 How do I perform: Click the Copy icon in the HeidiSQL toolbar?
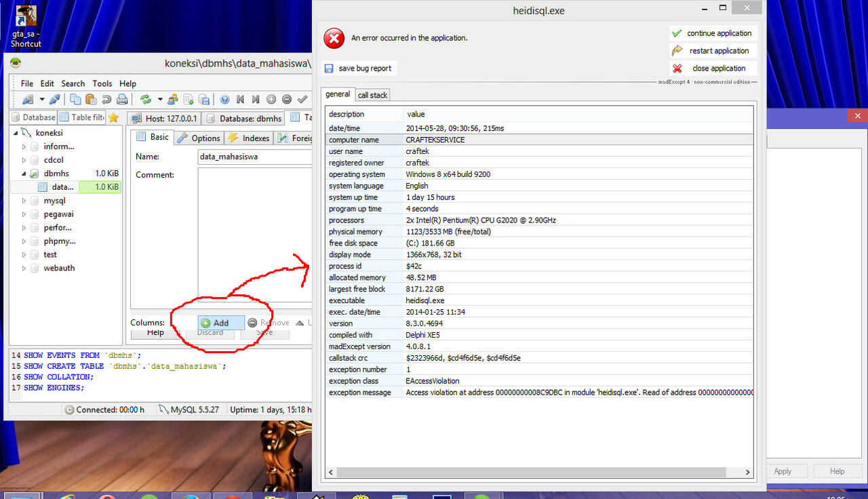(75, 100)
